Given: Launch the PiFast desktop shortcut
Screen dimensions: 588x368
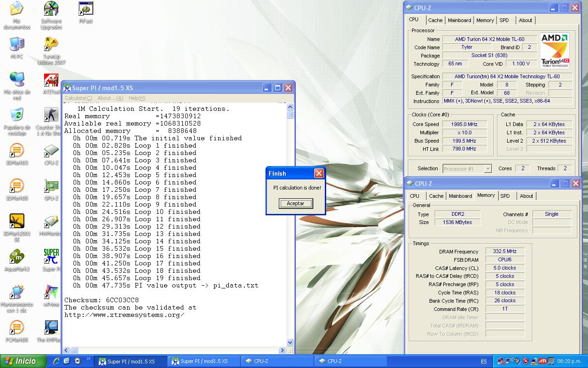Looking at the screenshot, I should 86,12.
